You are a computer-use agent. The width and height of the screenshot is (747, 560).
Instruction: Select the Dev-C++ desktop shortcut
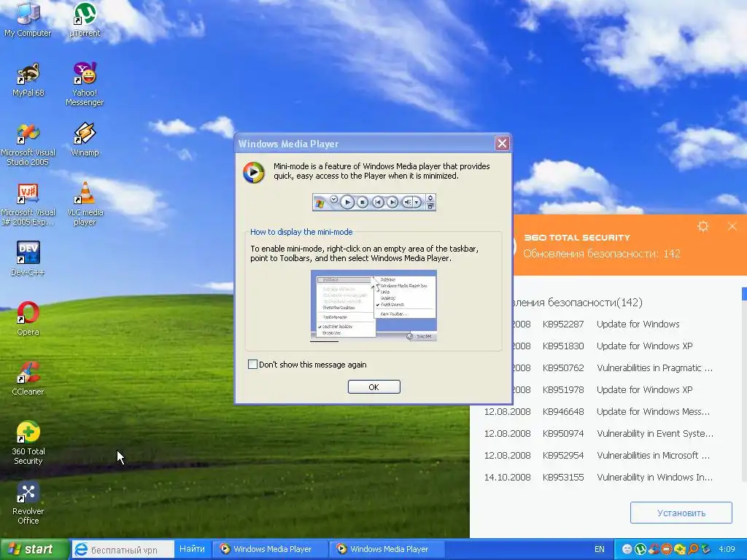[x=28, y=259]
